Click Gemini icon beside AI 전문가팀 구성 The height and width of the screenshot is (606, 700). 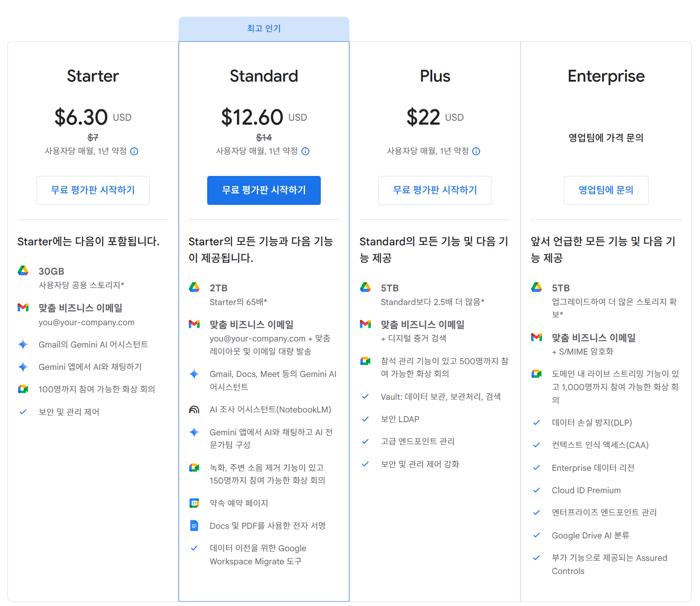click(x=194, y=432)
